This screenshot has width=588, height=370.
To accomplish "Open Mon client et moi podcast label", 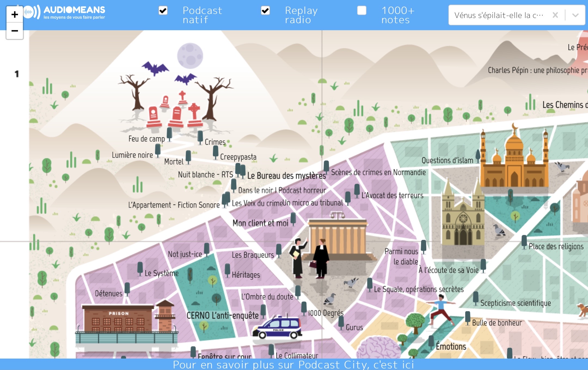I will [x=260, y=223].
